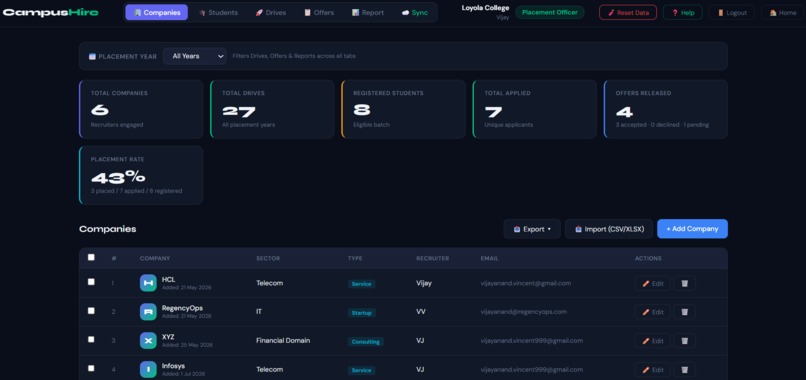Click email vijayanand@regencyops.com
This screenshot has height=380, width=806.
point(524,312)
